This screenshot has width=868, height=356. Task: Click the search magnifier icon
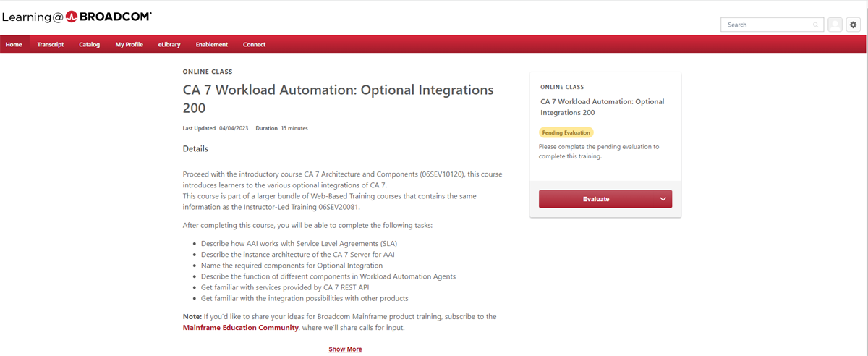[x=817, y=25]
